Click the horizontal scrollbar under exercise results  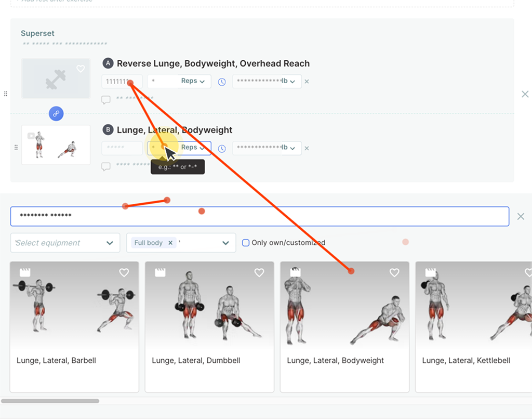50,401
